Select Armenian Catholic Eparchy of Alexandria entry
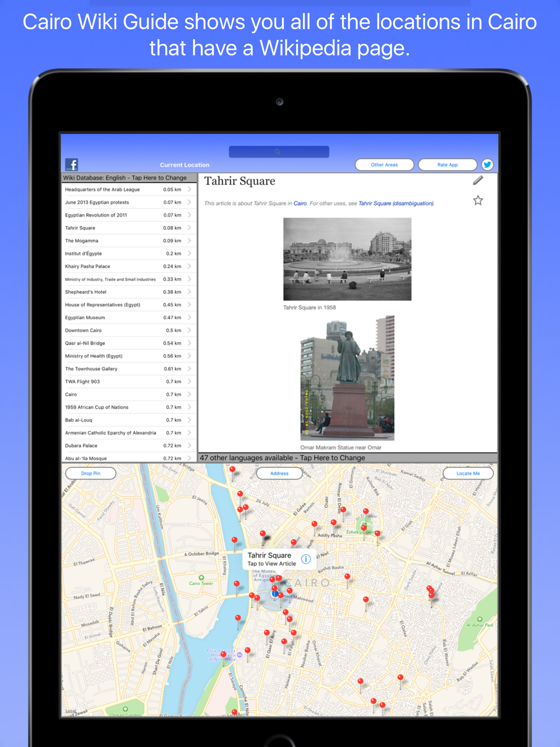The image size is (560, 747). click(129, 433)
